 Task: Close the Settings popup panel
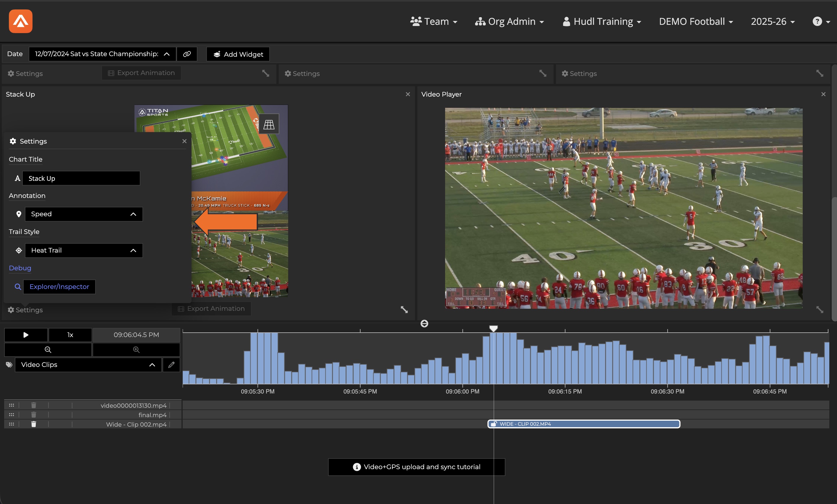(184, 141)
